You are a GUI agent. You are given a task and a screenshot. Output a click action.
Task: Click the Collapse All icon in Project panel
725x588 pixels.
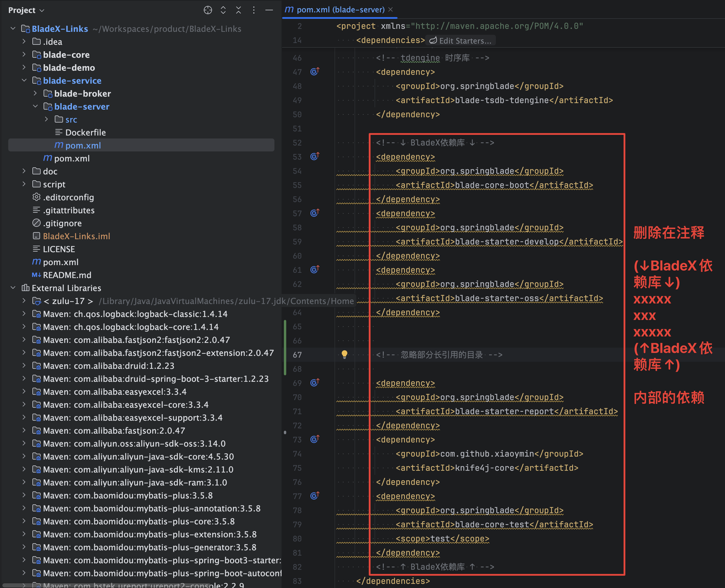(x=239, y=10)
